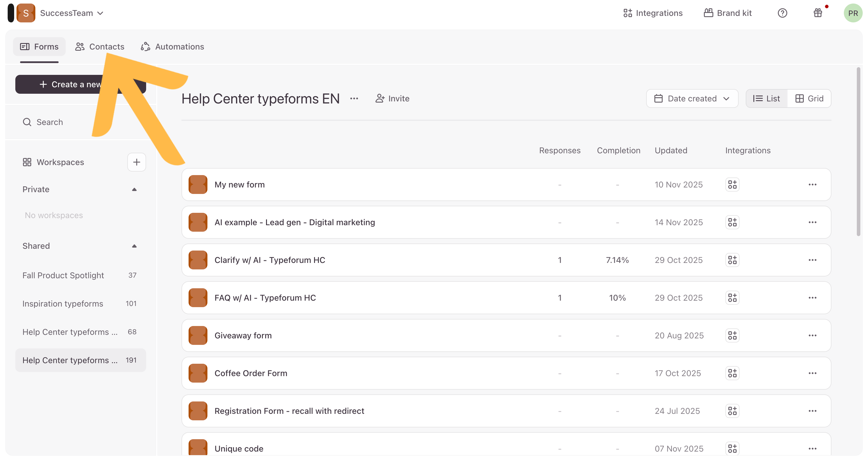This screenshot has height=461, width=868.
Task: Switch to Grid view
Action: 809,99
